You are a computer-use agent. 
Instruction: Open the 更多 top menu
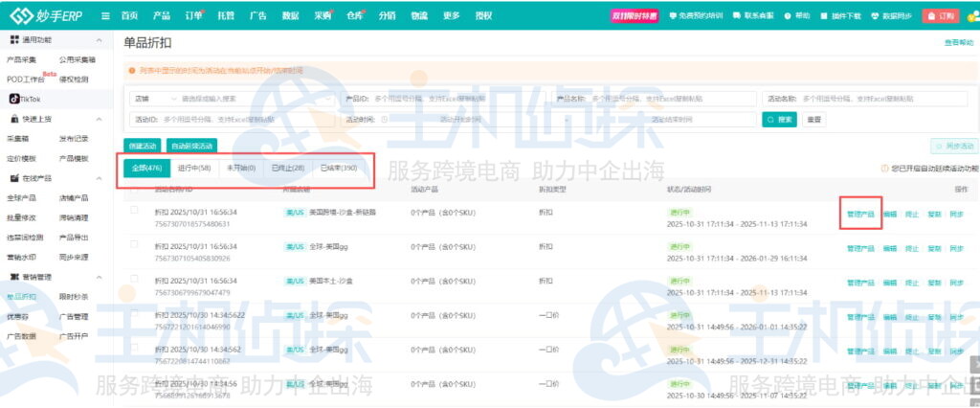click(452, 16)
